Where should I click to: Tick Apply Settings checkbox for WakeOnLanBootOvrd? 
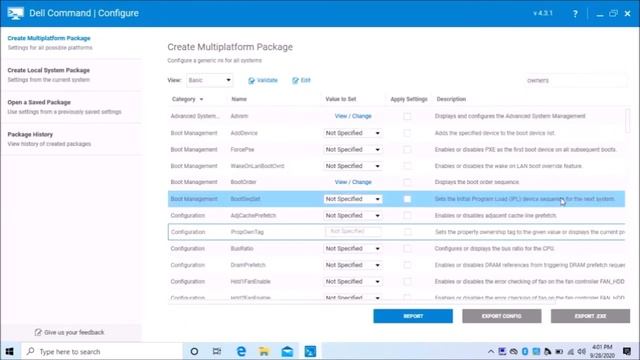coord(407,166)
